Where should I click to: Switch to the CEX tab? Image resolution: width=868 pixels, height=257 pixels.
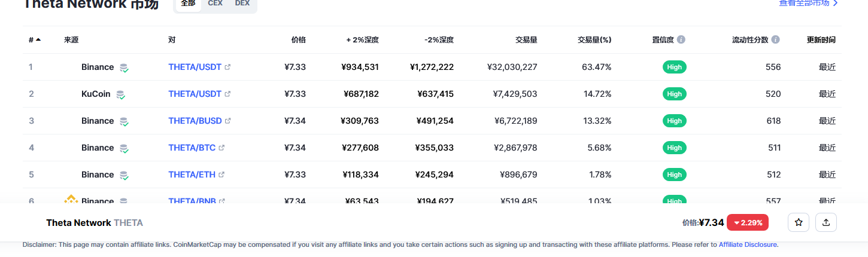click(216, 4)
